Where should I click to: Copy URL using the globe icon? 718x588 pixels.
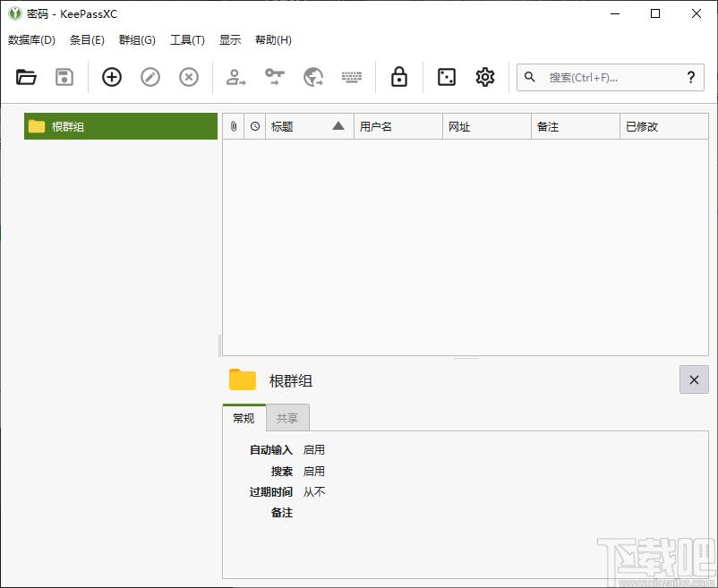[313, 77]
